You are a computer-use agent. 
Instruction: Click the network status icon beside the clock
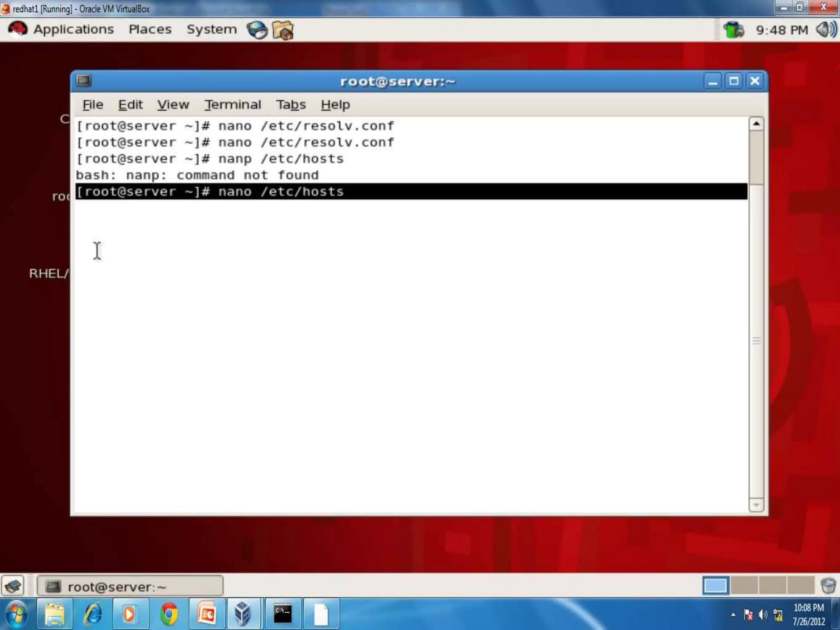[733, 30]
